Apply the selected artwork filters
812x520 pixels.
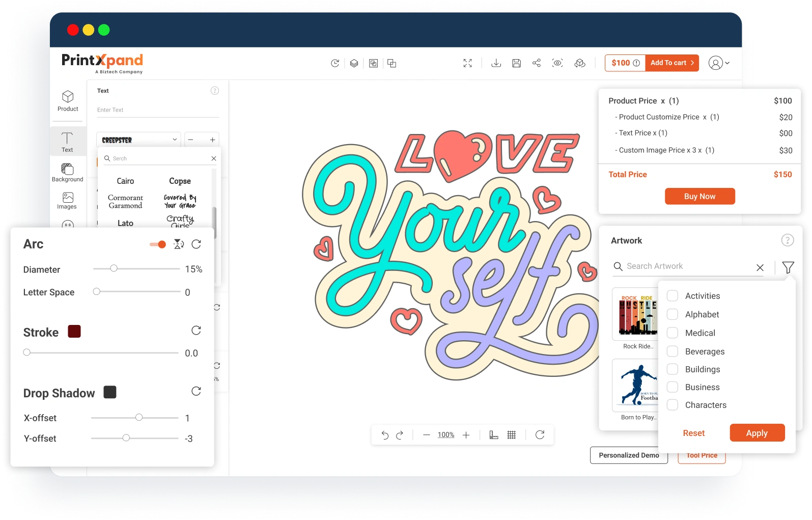757,433
